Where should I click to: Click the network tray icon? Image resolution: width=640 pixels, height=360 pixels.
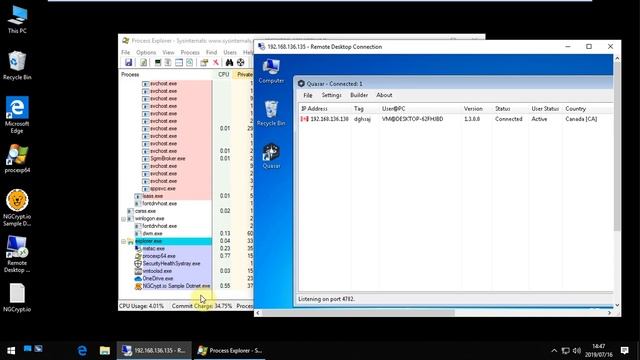[x=566, y=351]
